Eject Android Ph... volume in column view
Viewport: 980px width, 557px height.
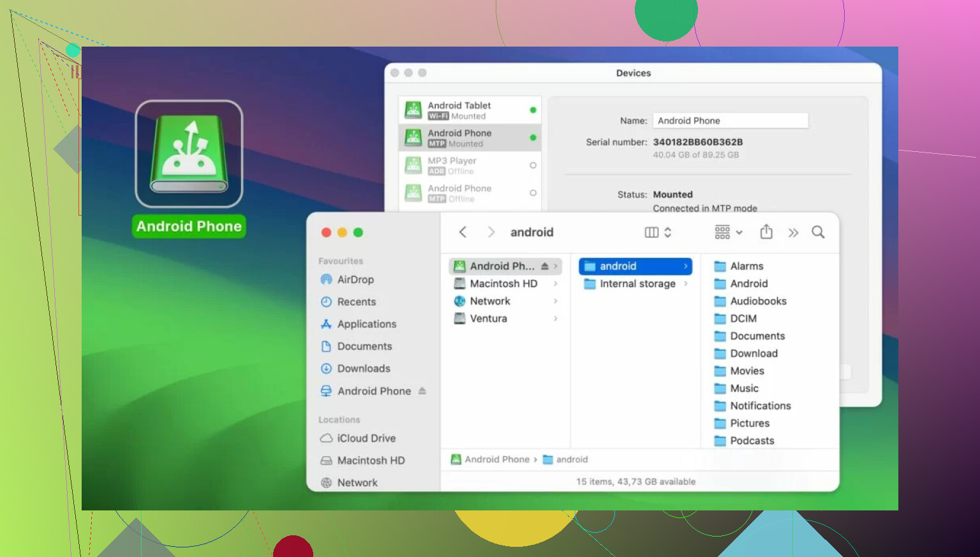(545, 266)
